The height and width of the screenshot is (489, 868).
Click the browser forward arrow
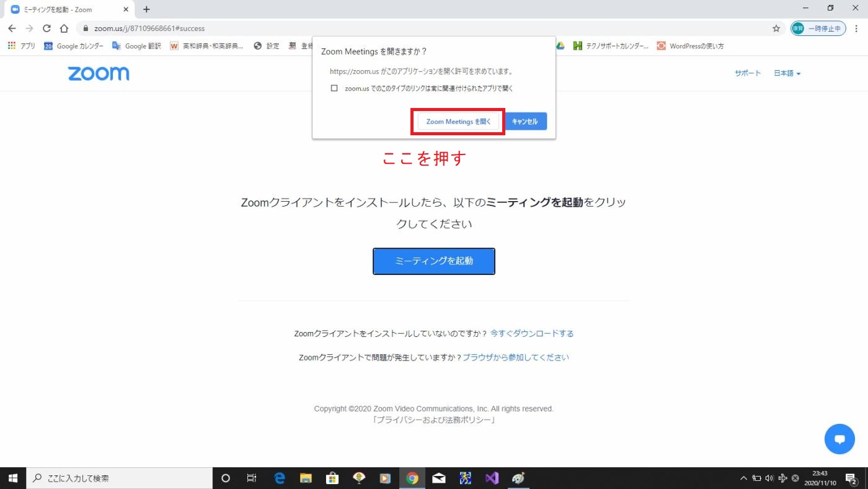[x=29, y=29]
